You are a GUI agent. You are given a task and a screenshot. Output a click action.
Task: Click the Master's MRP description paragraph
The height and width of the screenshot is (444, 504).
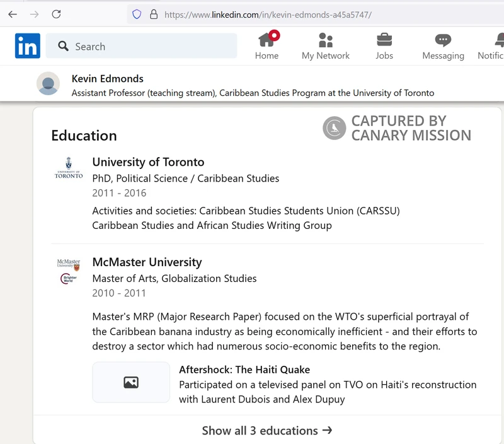[285, 331]
